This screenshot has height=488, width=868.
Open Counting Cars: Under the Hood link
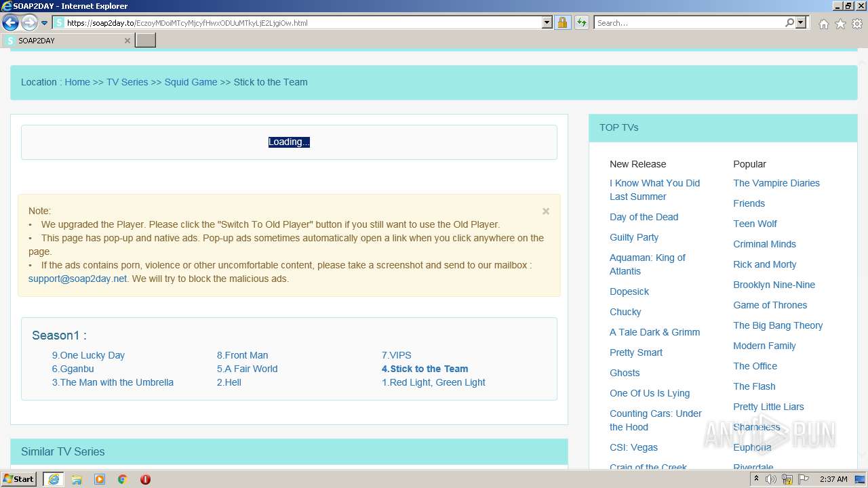pos(656,420)
